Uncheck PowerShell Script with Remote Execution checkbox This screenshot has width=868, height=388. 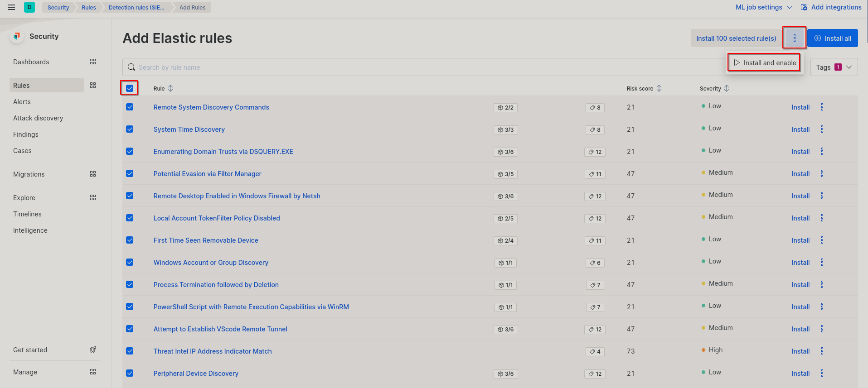click(x=130, y=307)
